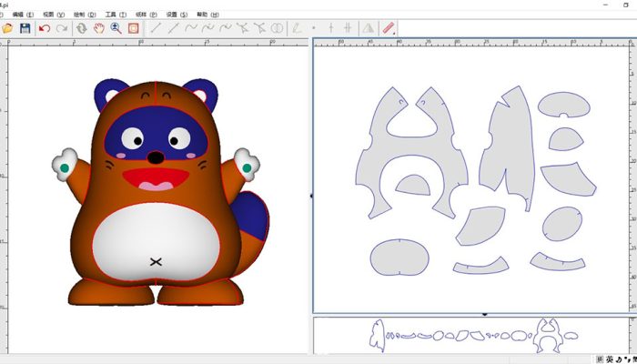Open the 纸样 (P) menu

click(147, 15)
